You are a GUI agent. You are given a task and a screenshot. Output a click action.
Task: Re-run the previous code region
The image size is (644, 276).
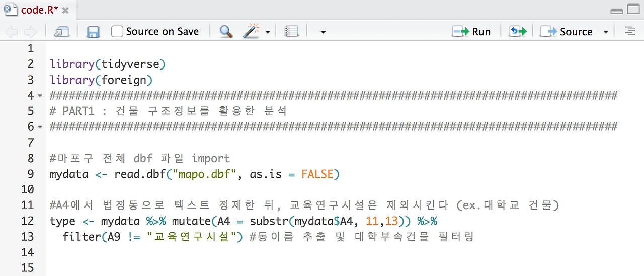518,32
